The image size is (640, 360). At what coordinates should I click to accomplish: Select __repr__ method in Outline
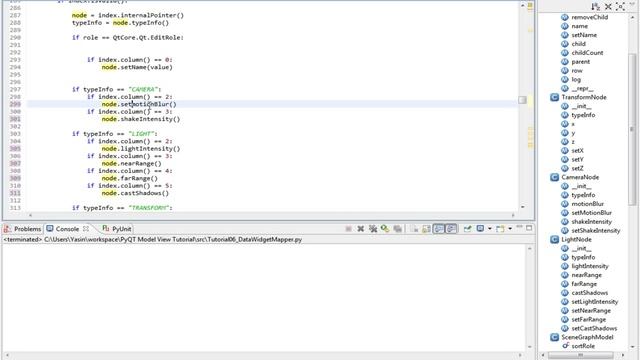(582, 88)
